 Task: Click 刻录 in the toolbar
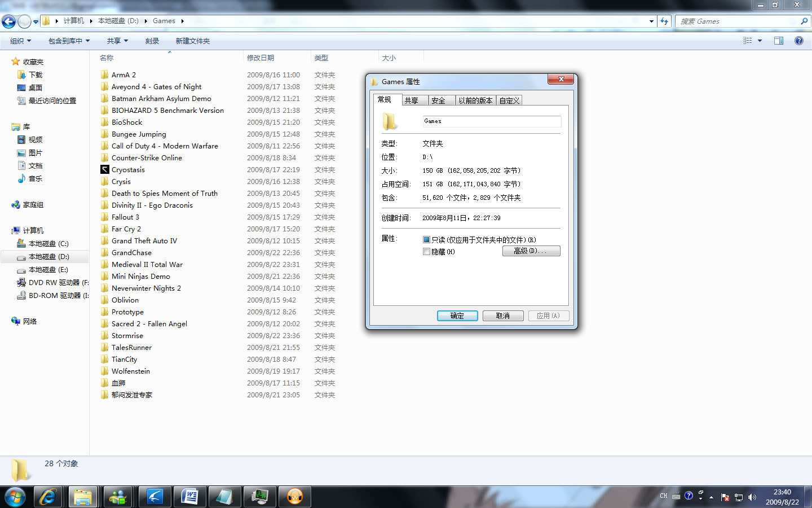152,41
